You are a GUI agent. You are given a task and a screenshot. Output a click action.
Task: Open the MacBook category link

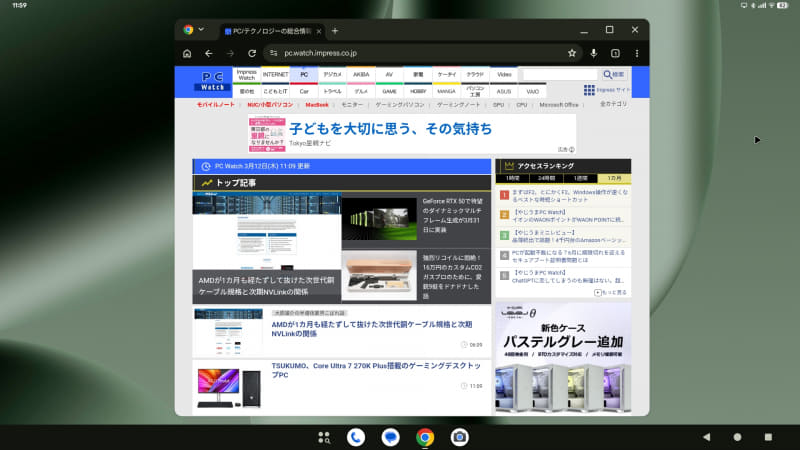[x=317, y=105]
